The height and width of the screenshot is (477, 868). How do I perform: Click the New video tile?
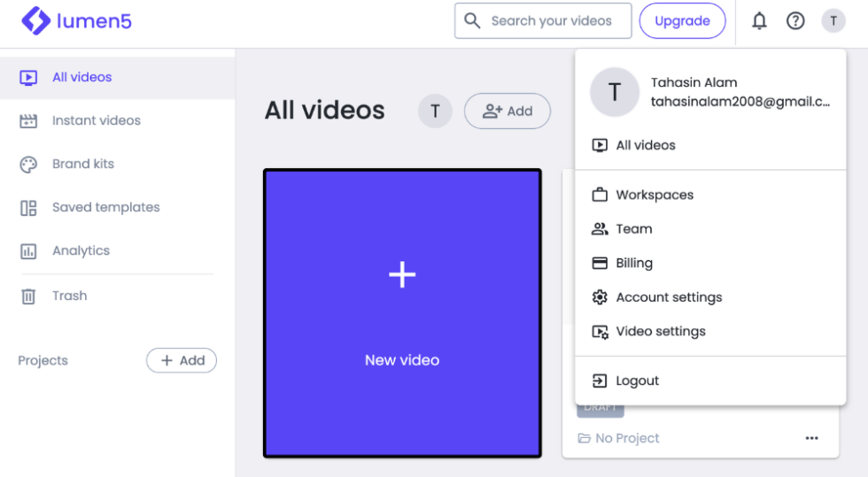402,313
